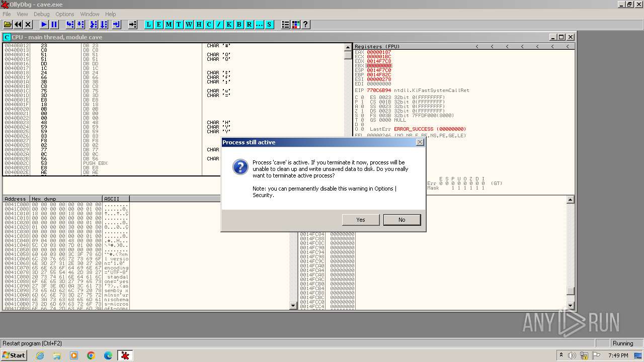
Task: Open Microsoft Edge from the taskbar
Action: (x=108, y=355)
